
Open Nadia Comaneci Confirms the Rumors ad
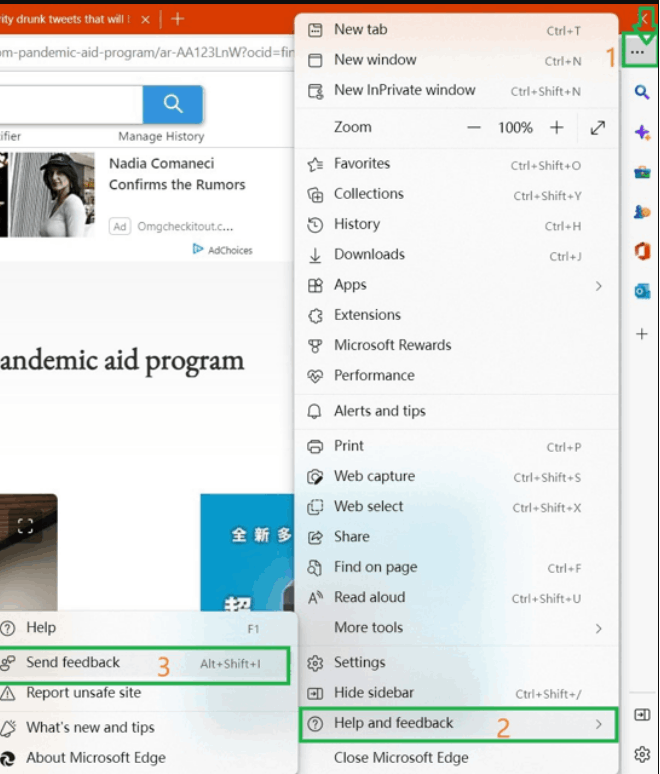coord(177,174)
